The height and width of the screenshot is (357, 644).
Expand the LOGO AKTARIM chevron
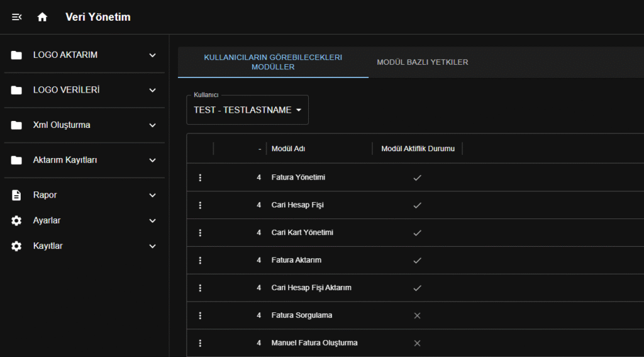click(152, 55)
